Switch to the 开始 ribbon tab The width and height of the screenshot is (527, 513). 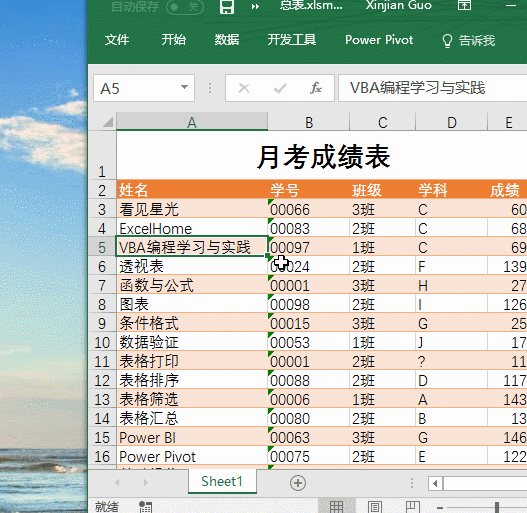(x=173, y=40)
